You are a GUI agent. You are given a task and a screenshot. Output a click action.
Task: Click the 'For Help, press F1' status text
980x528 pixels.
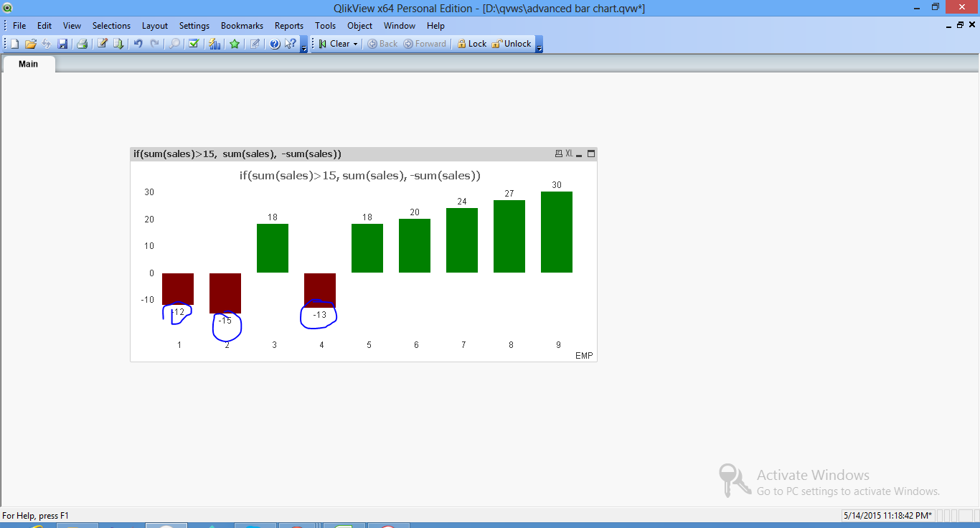pyautogui.click(x=36, y=515)
